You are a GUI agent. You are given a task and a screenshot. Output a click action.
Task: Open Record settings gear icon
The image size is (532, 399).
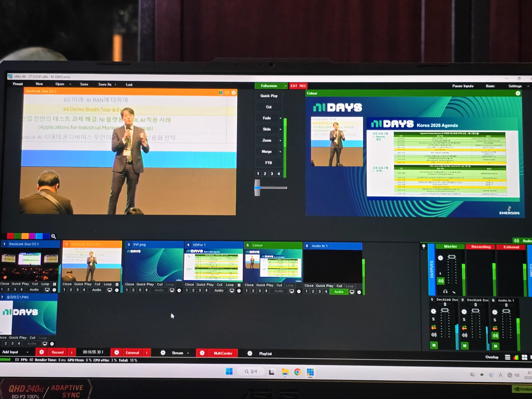tap(42, 352)
